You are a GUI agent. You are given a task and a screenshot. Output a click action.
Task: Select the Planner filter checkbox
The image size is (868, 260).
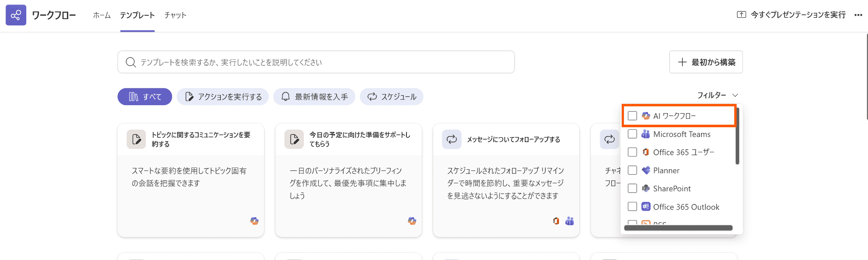pos(632,170)
